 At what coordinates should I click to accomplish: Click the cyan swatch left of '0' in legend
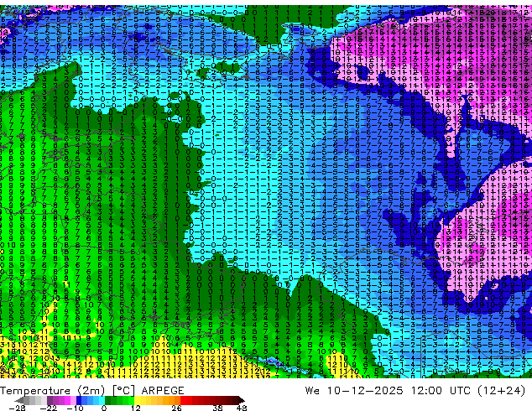pos(102,400)
